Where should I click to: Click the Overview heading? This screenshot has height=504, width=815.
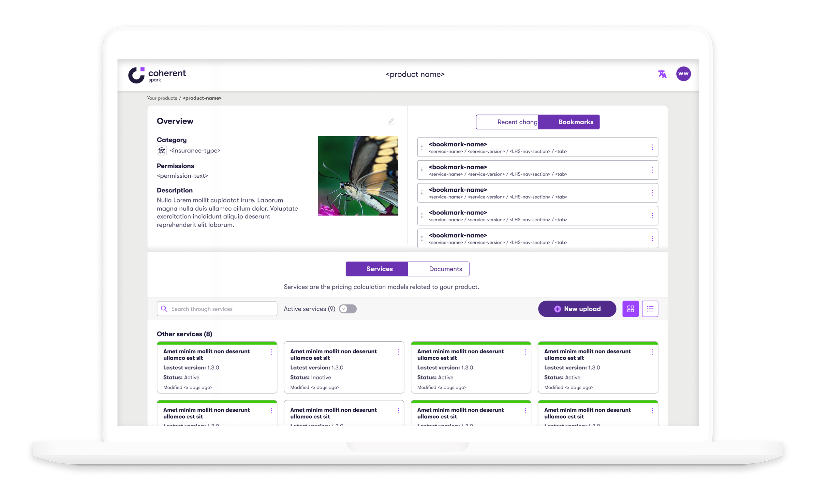pyautogui.click(x=175, y=121)
